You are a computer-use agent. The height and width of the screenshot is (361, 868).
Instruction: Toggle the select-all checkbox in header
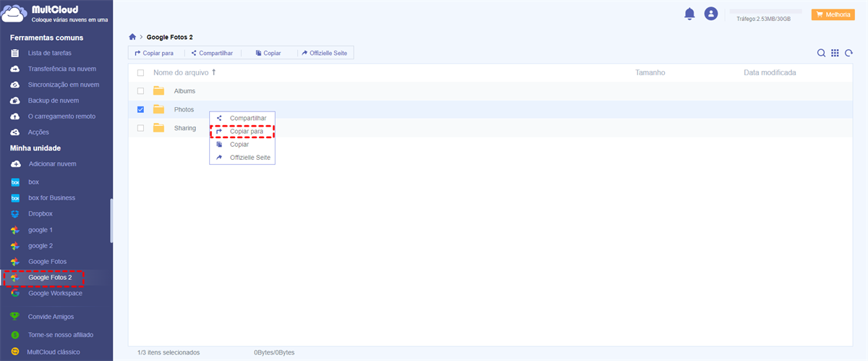[140, 73]
